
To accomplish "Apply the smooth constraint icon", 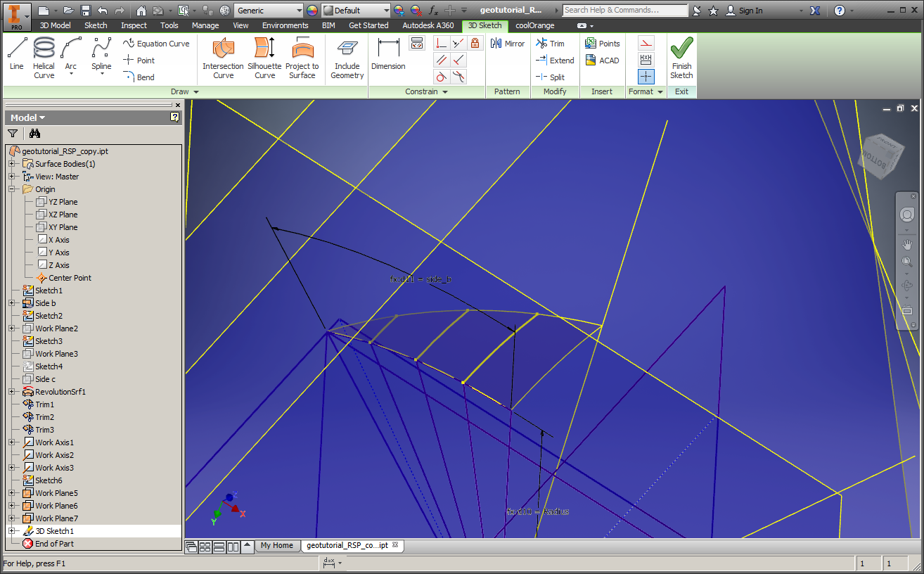I will click(x=458, y=77).
